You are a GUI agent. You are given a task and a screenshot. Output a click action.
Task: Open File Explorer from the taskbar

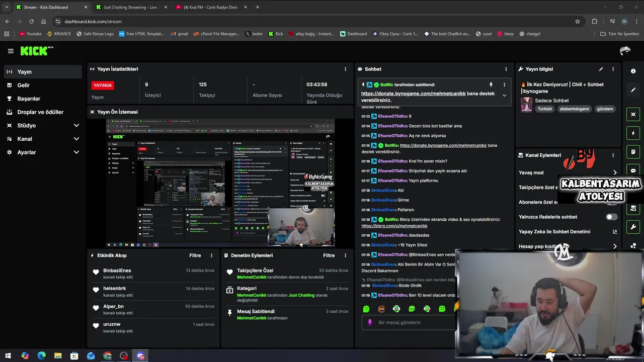tap(58, 356)
